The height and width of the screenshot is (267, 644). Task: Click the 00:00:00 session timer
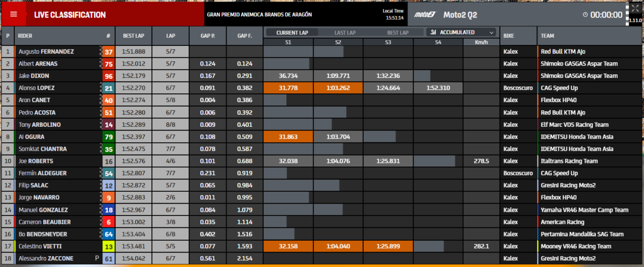[x=606, y=15]
